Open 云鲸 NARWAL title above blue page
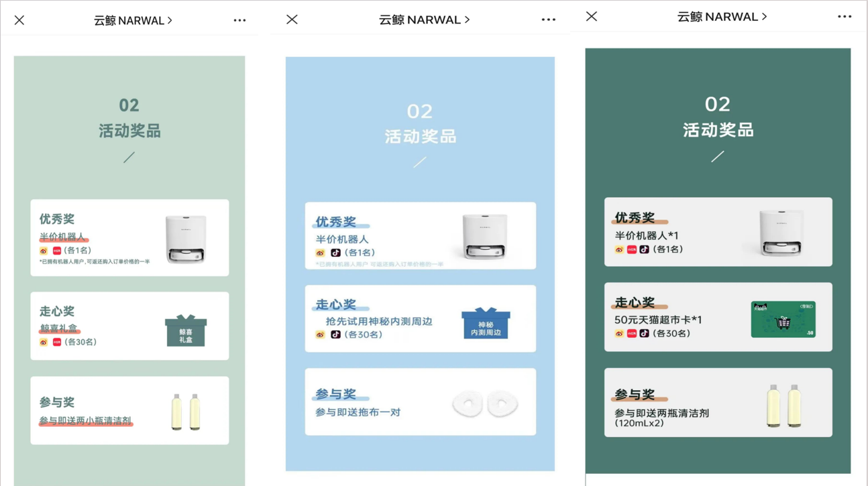Screen dimensions: 868x486 (424, 19)
